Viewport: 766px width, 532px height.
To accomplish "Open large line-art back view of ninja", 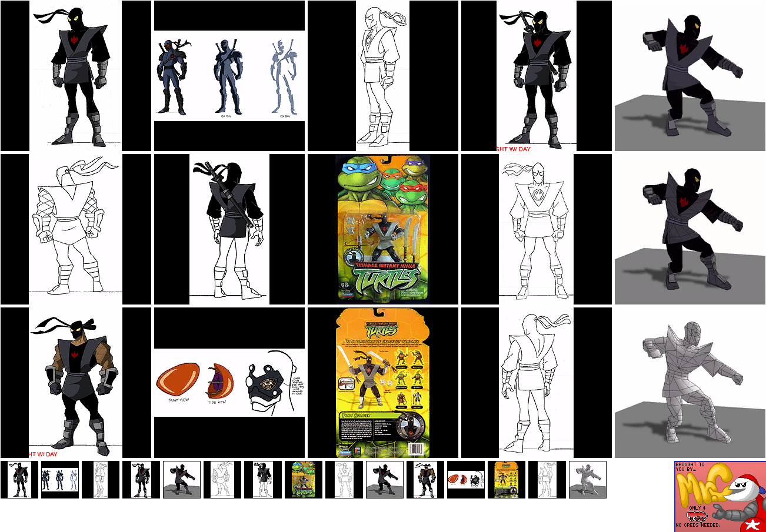I will (x=76, y=229).
